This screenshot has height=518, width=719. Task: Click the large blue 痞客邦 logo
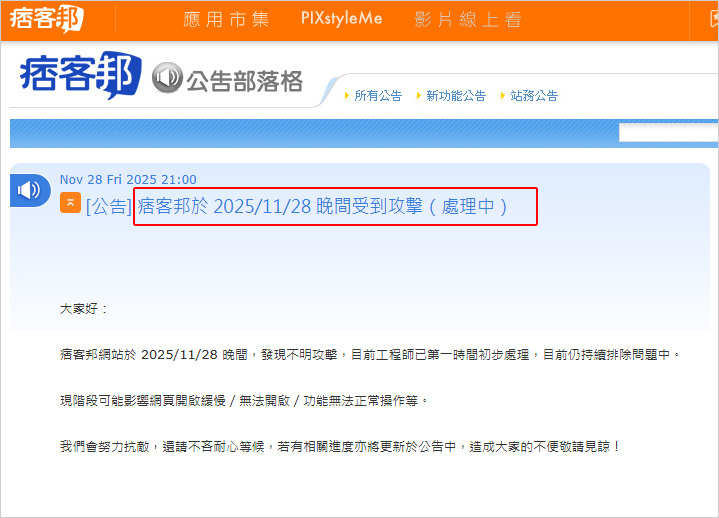pos(80,75)
